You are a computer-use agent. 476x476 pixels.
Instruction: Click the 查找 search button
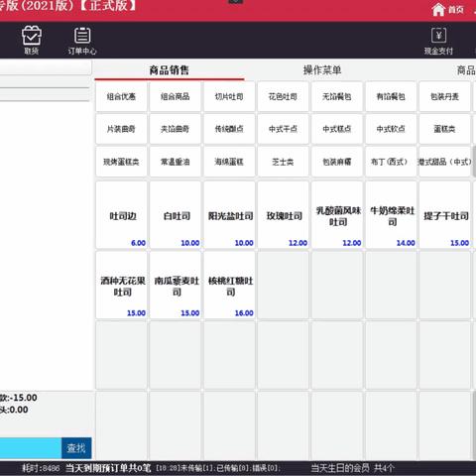[x=76, y=448]
